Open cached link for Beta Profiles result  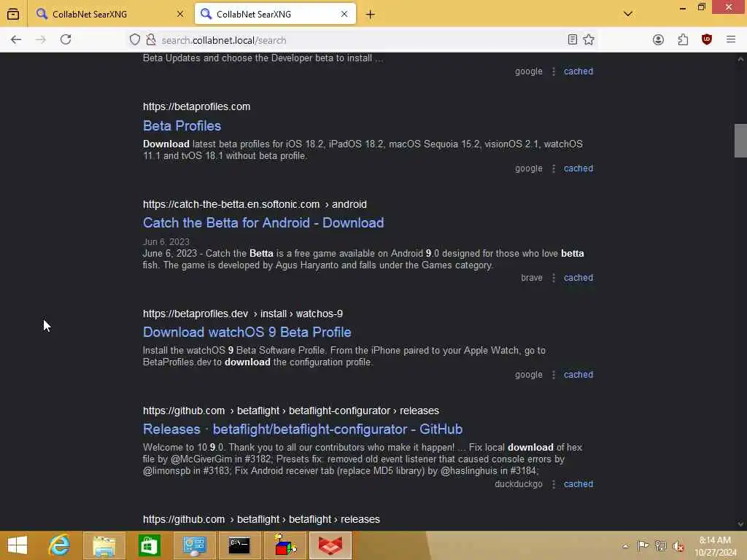[x=578, y=168]
